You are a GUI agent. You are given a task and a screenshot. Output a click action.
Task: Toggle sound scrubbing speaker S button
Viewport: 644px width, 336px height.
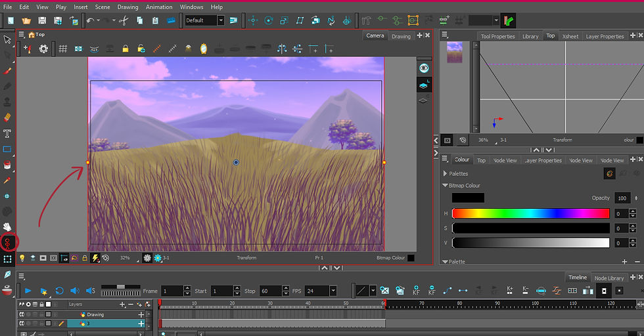pyautogui.click(x=91, y=291)
